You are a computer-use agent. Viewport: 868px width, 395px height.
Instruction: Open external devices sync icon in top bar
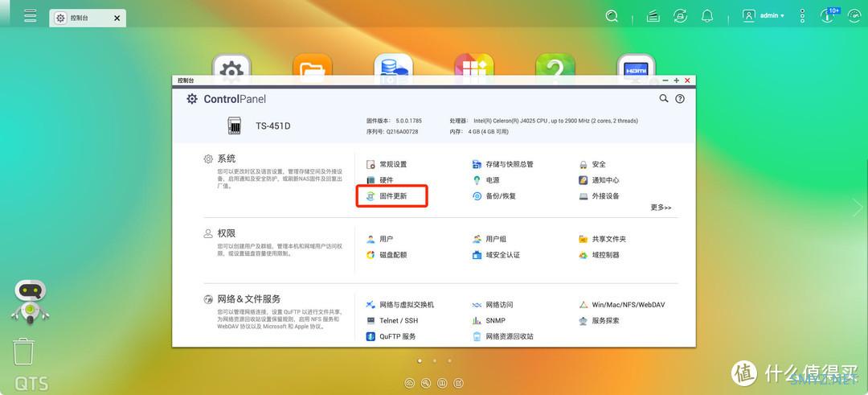[x=681, y=16]
